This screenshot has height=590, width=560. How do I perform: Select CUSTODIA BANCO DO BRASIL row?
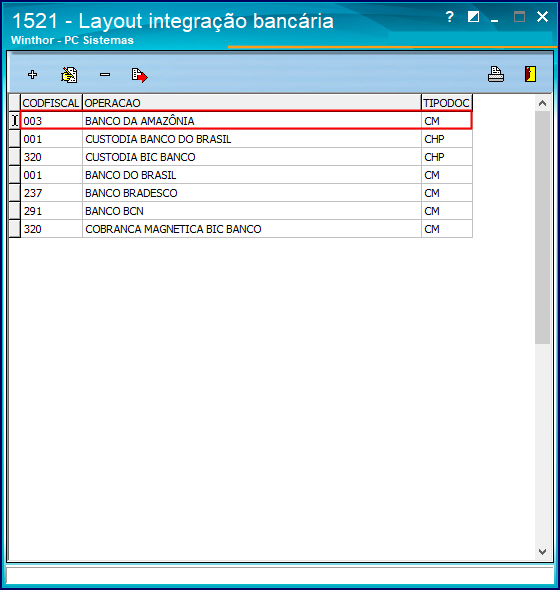[x=246, y=139]
